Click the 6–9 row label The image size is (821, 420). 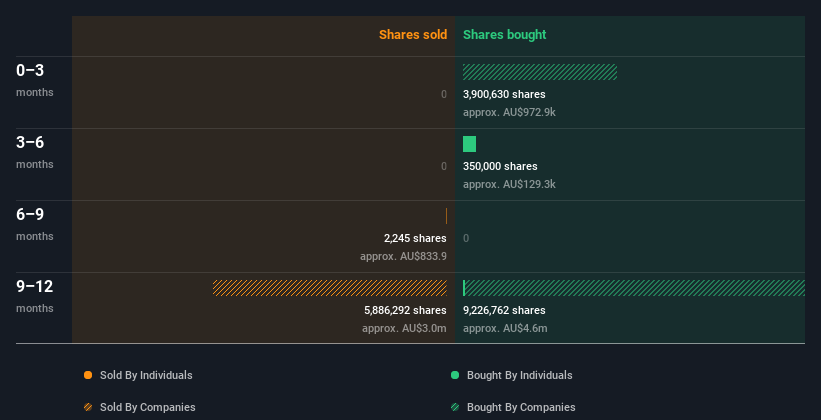click(x=30, y=215)
